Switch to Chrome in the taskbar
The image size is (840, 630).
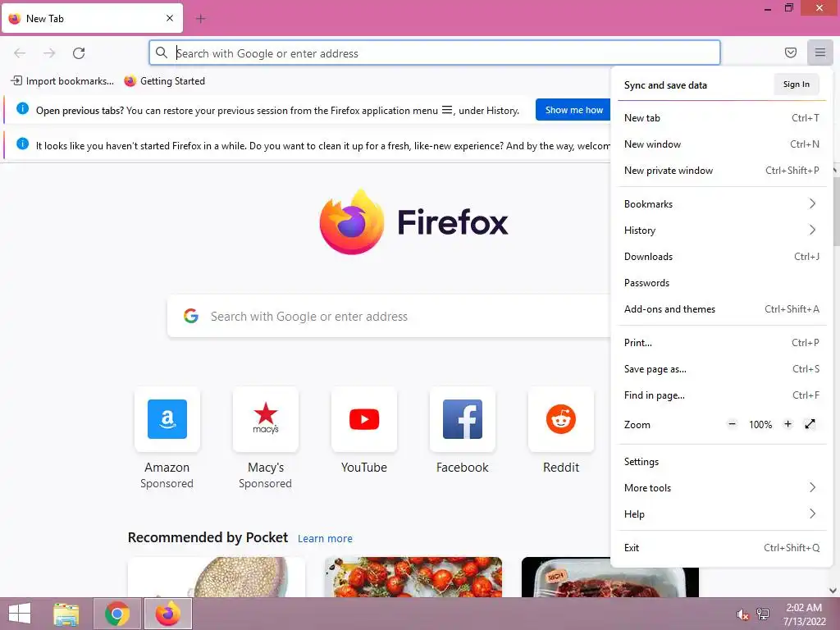[117, 614]
